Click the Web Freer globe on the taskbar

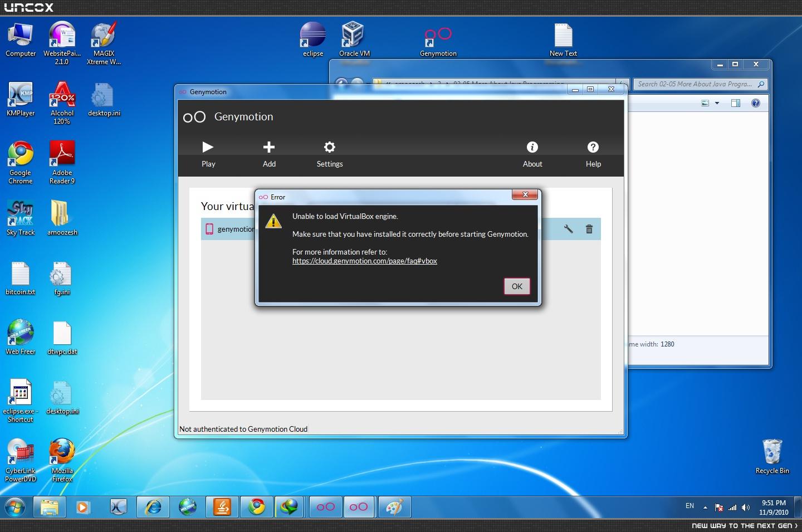coord(188,507)
